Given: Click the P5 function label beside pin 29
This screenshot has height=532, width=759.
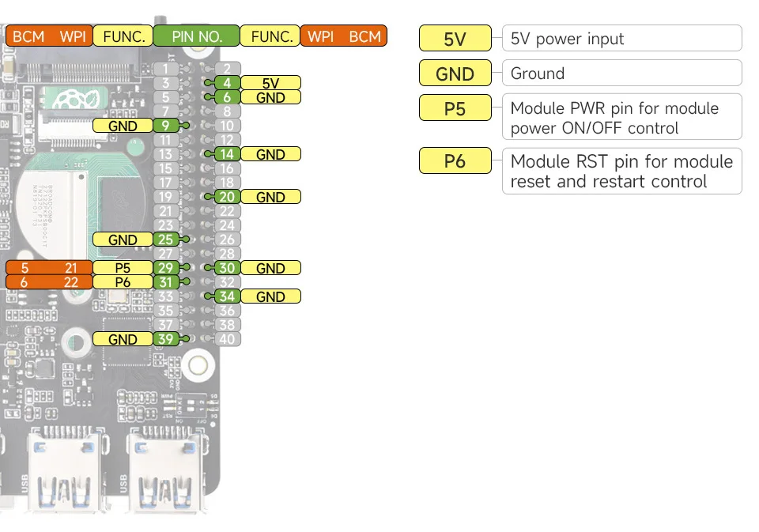Looking at the screenshot, I should pyautogui.click(x=123, y=268).
